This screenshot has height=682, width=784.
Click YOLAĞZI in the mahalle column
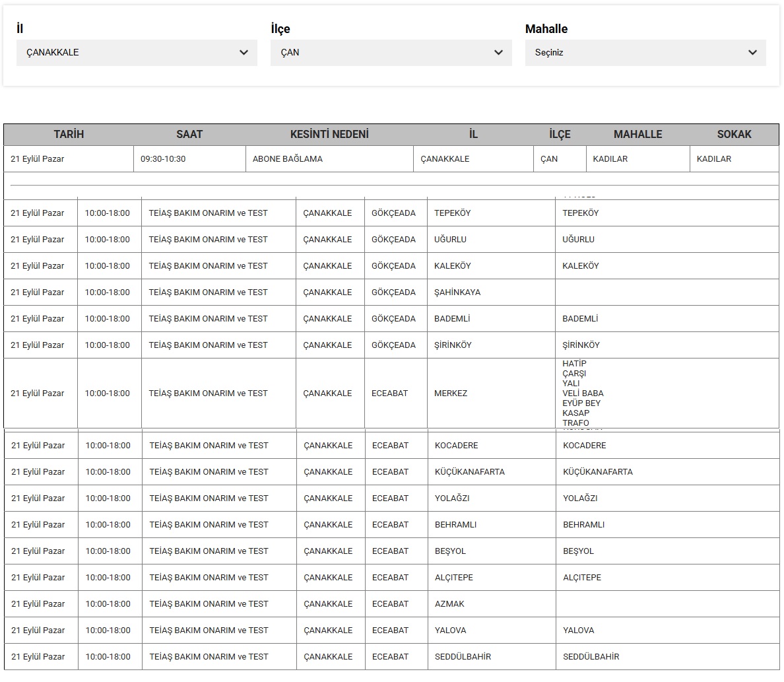coord(452,499)
